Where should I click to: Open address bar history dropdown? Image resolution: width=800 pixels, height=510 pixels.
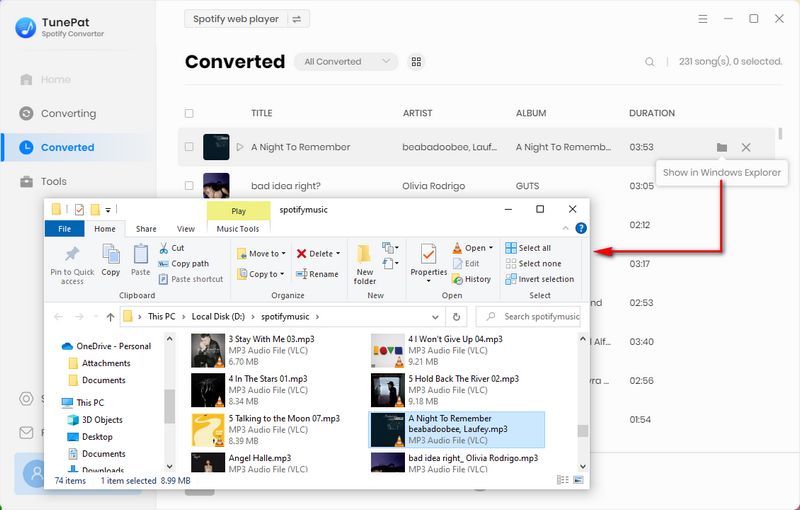(x=435, y=317)
